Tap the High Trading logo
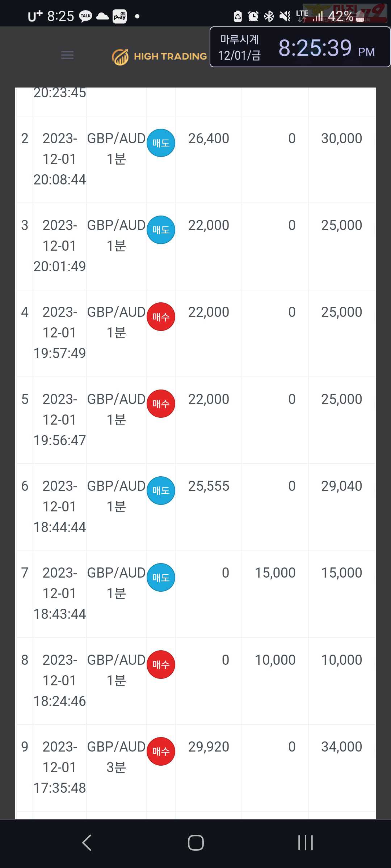Image resolution: width=391 pixels, height=868 pixels. [x=159, y=56]
